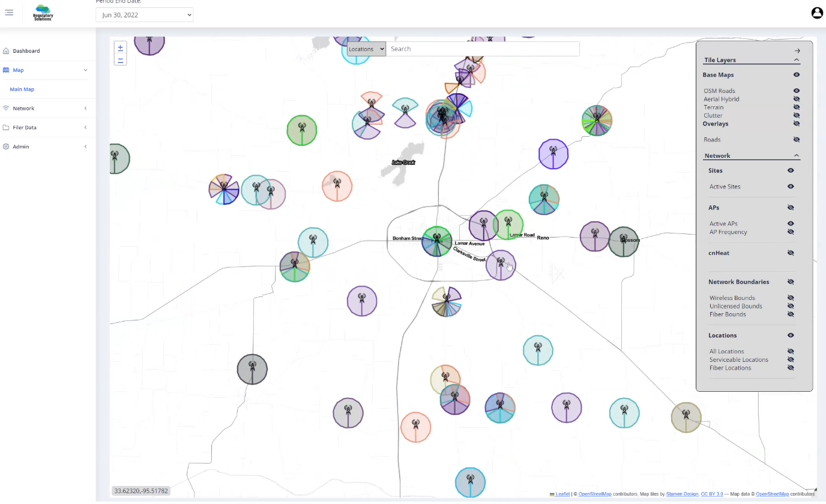Click the tower icon on Bonham Street
Screen dimensions: 826x504
[x=437, y=239]
